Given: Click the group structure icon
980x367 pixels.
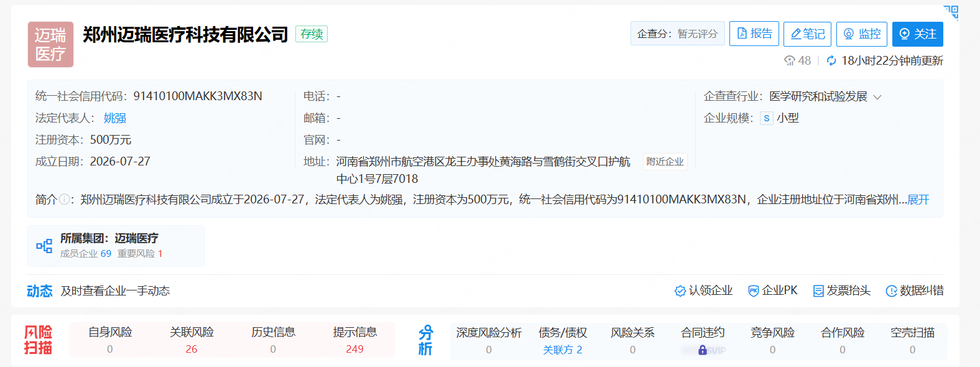Looking at the screenshot, I should tap(44, 246).
